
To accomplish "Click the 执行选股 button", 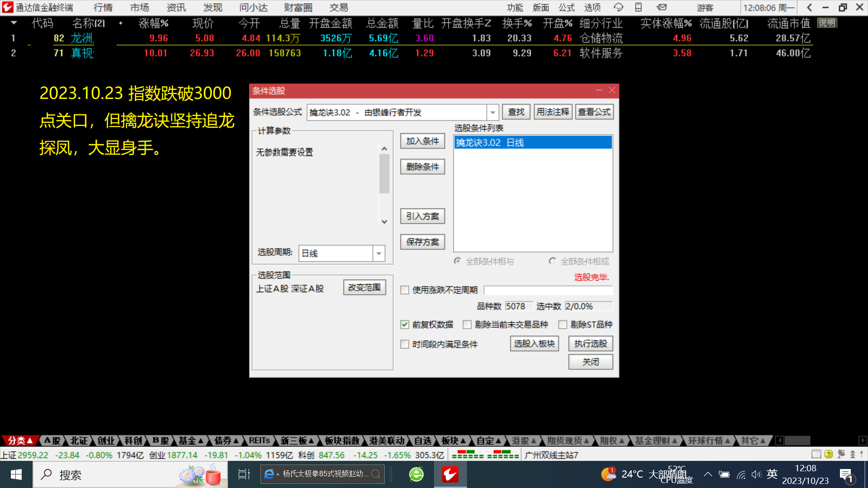I will (x=590, y=344).
